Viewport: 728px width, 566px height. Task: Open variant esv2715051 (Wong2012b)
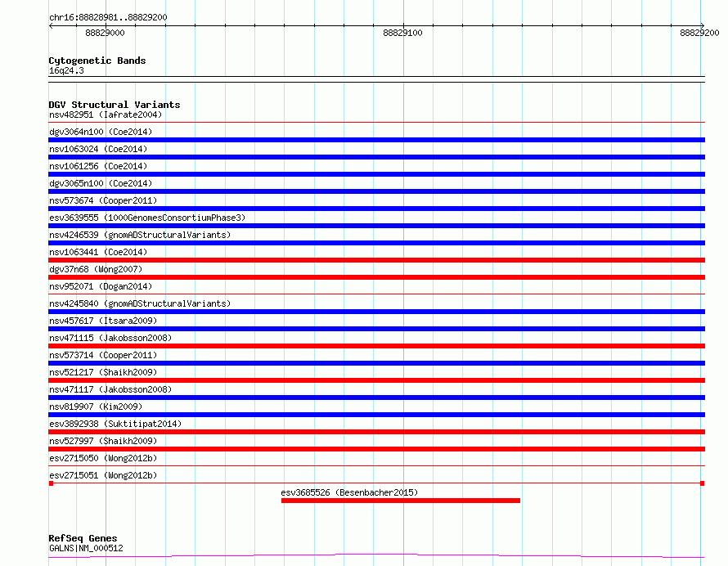[x=103, y=475]
